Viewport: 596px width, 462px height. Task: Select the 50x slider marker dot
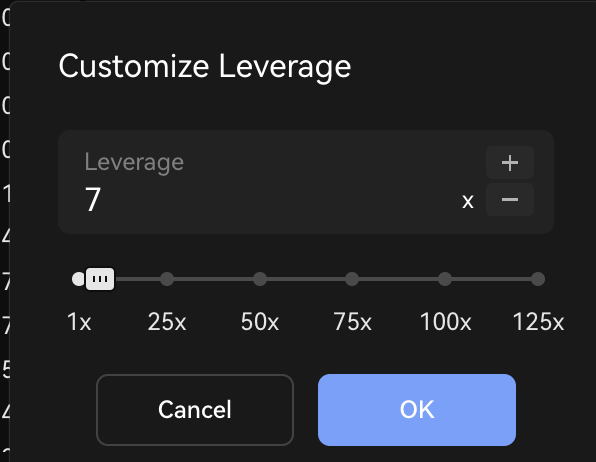tap(260, 279)
